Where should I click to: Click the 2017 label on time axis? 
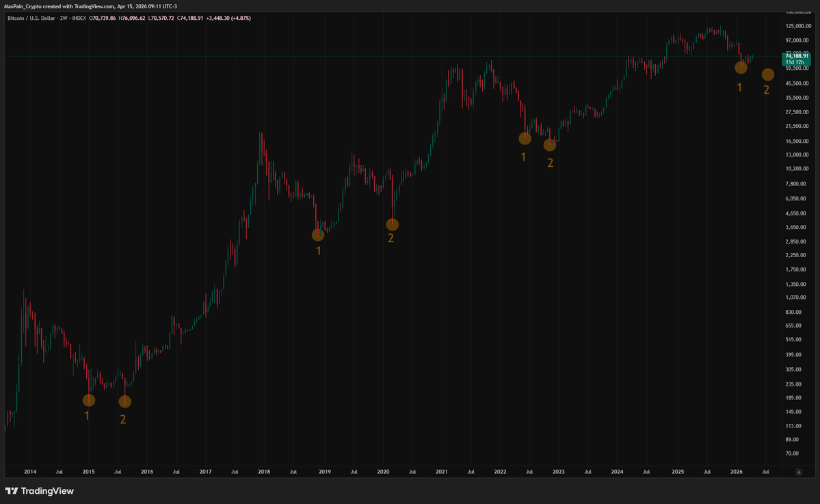click(206, 472)
